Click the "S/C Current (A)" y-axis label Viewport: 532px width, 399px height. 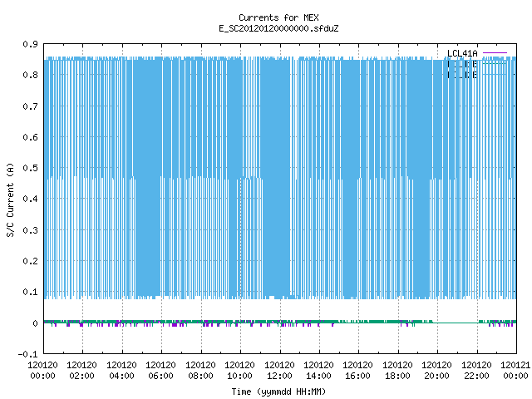coord(11,200)
